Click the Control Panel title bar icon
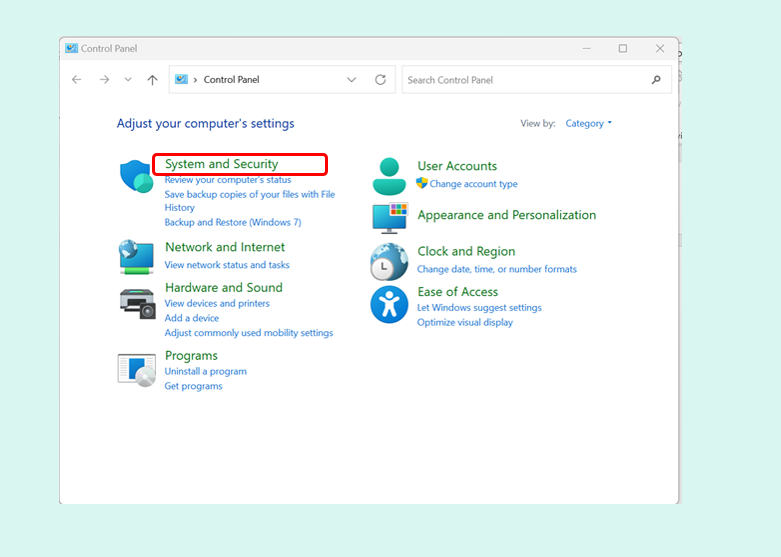 tap(71, 48)
